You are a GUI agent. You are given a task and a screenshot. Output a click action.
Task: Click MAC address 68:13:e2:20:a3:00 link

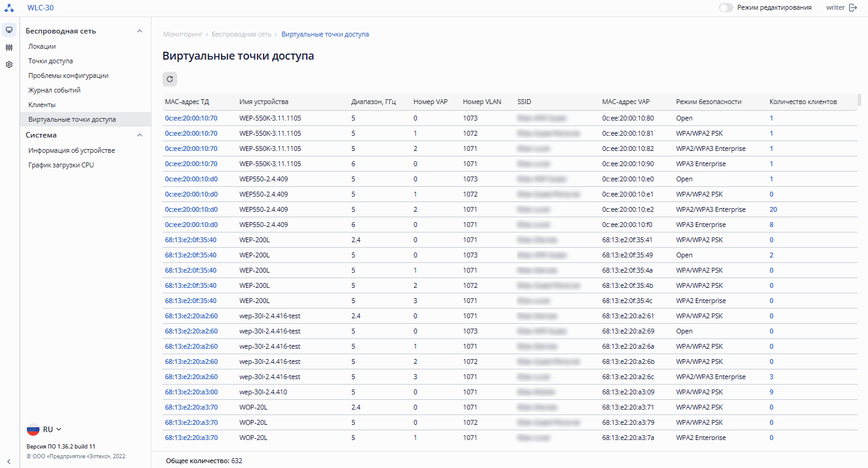click(x=191, y=392)
